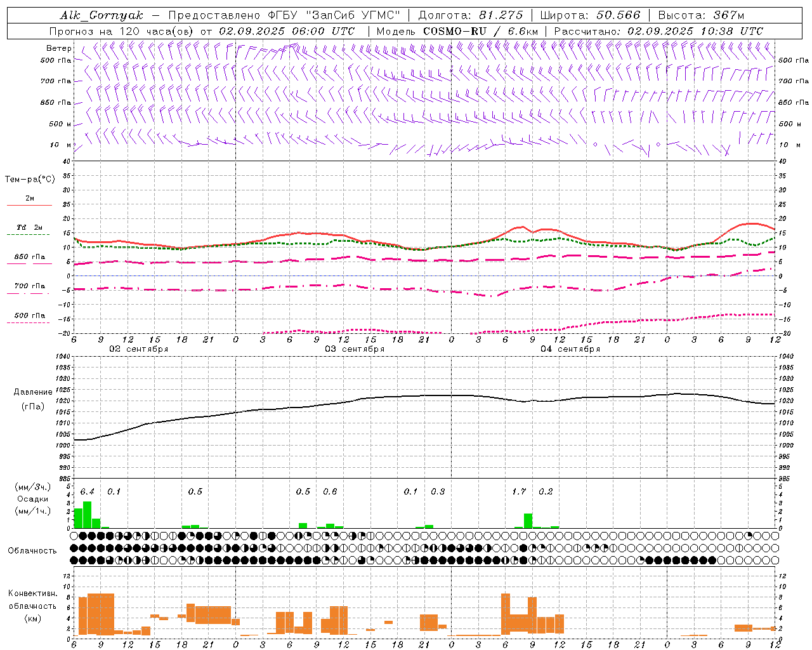Click the "Облачность" cloud cover label

coord(32,551)
